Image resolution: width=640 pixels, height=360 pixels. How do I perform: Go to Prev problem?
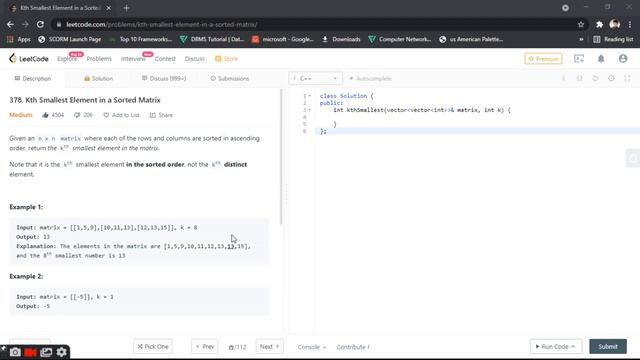[204, 347]
